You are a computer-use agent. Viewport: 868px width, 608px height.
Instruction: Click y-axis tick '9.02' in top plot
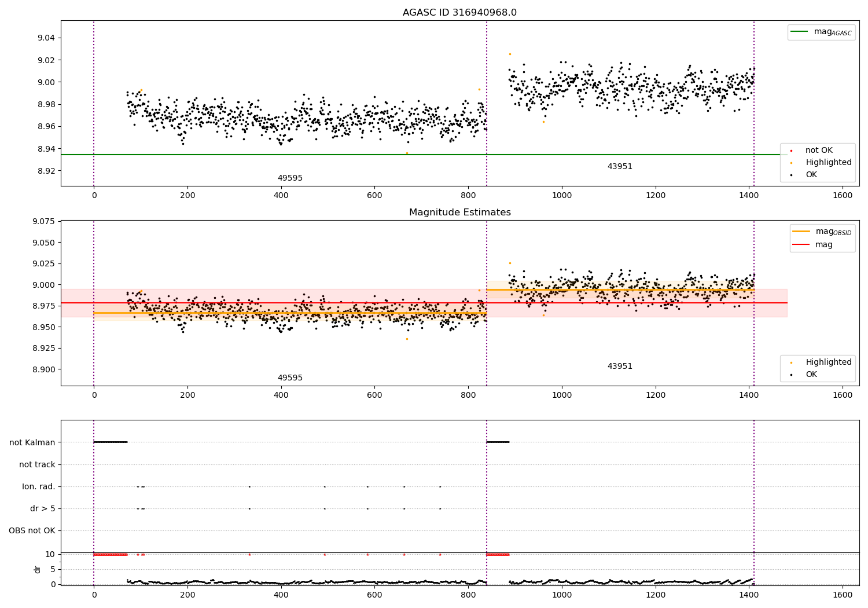click(x=46, y=60)
